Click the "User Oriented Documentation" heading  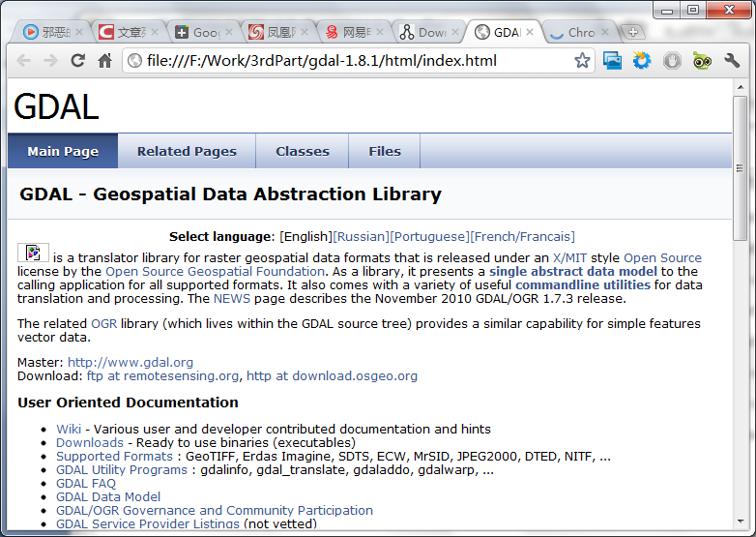click(x=128, y=403)
